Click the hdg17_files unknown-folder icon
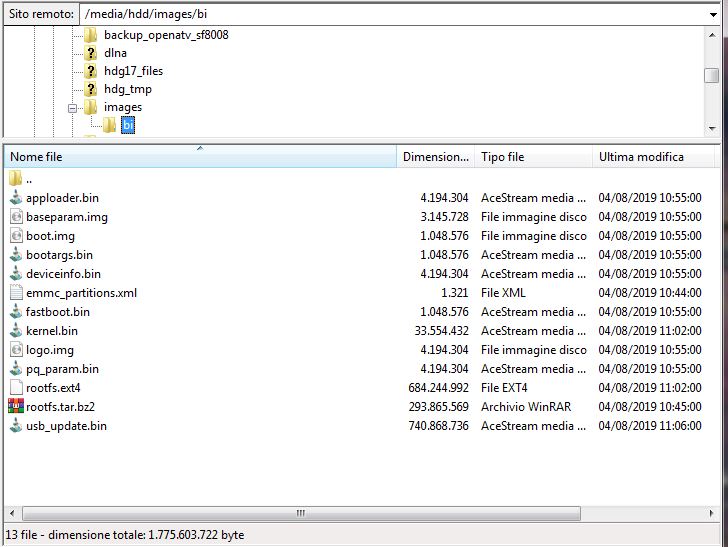Screen dimensions: 728x547 click(91, 71)
